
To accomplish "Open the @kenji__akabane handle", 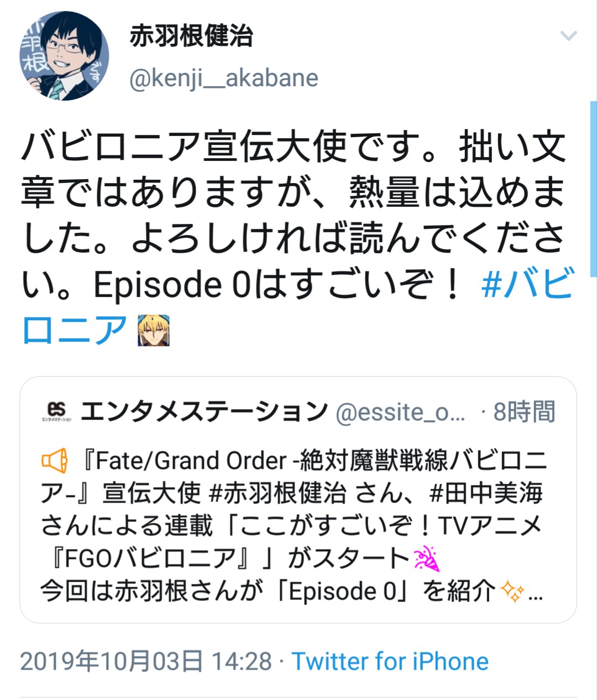I will [x=223, y=78].
